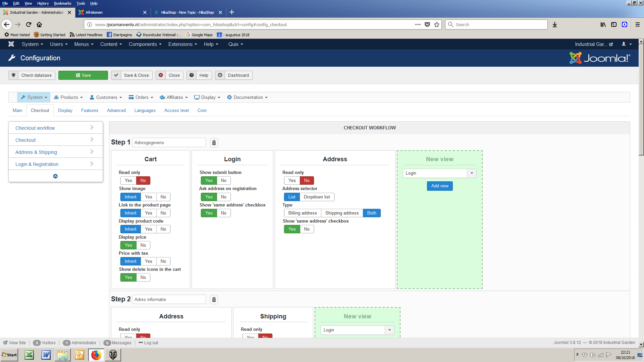Bookmark this page with star icon
This screenshot has width=644, height=362.
[437, 24]
